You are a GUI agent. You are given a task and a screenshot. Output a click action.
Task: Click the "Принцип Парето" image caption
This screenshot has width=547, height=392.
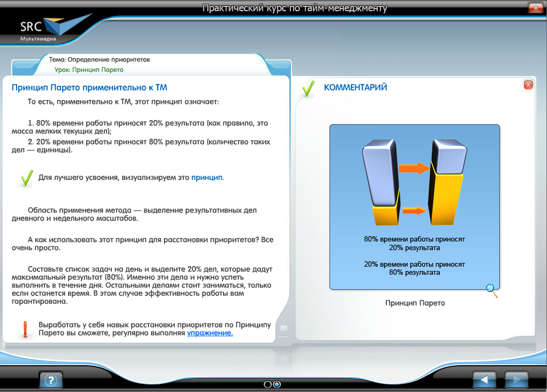415,303
